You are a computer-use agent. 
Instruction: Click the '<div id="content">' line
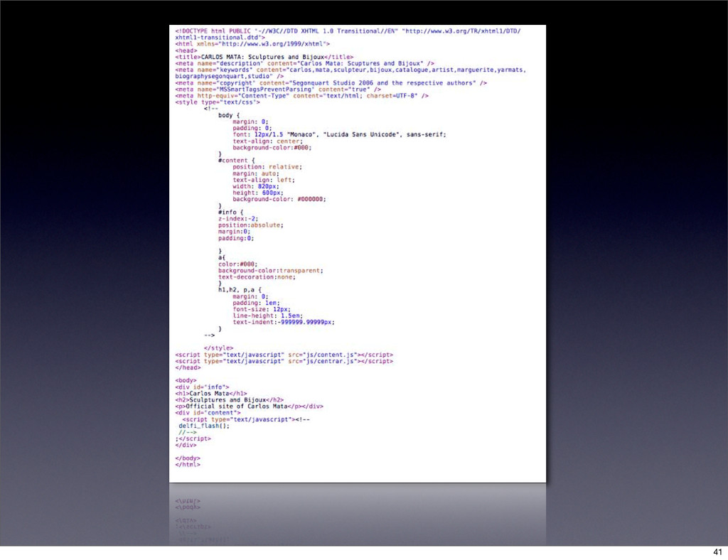208,413
